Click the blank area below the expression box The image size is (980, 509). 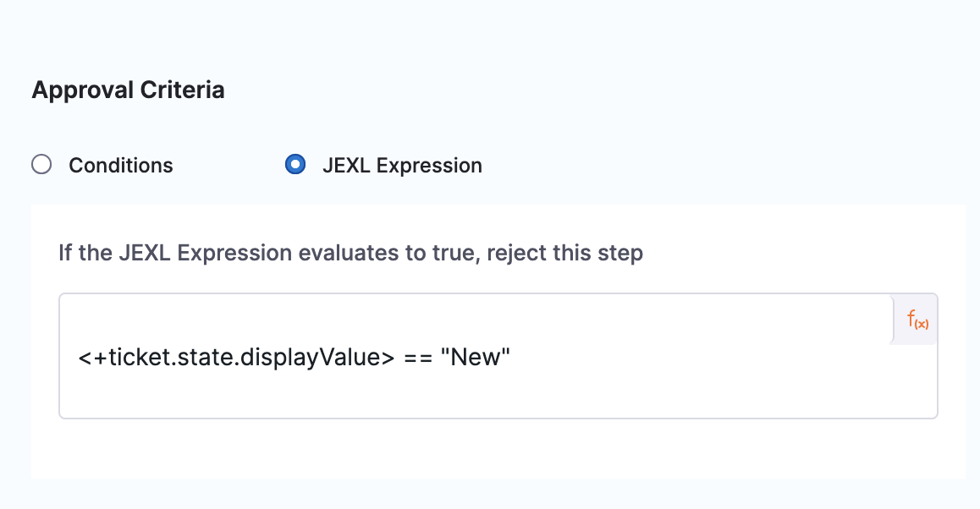[498, 448]
